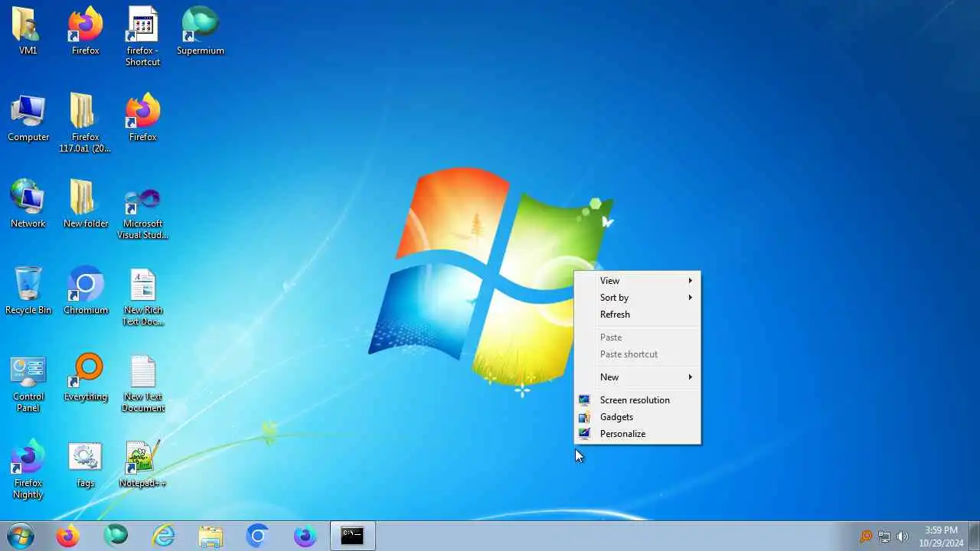Launch Firefox from the taskbar
Viewport: 980px width, 551px height.
coord(68,536)
